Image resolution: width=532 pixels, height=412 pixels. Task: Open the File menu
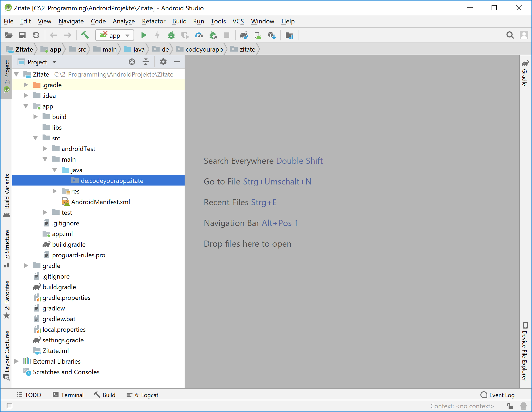[x=9, y=21]
